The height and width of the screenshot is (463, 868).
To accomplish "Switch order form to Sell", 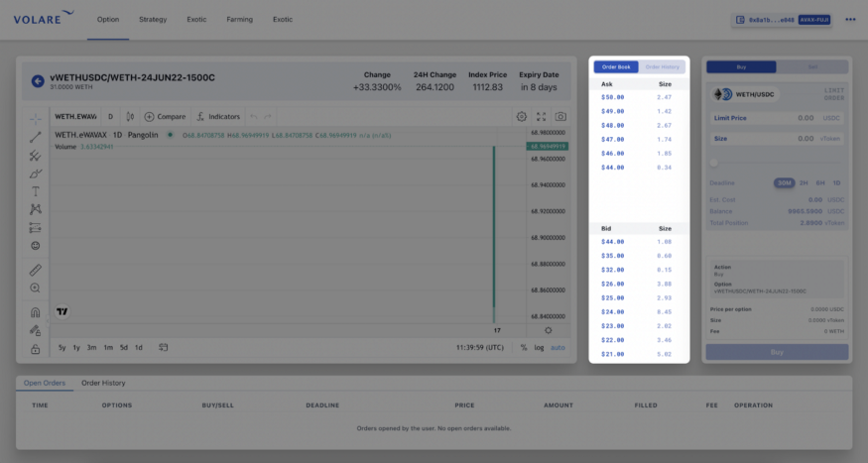I will 812,67.
